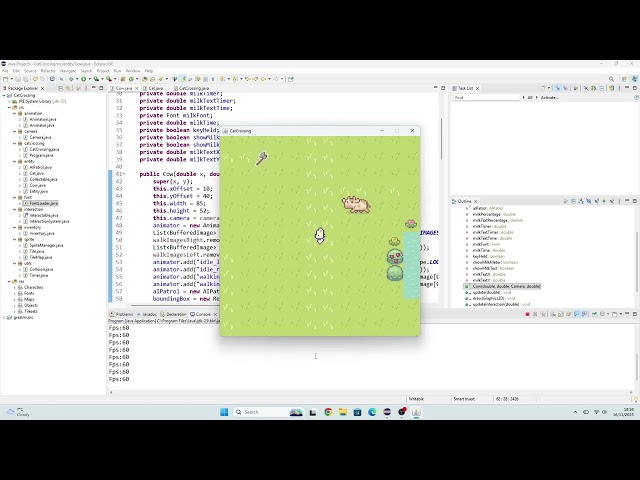640x480 pixels.
Task: Expand the JRE System Library node
Action: (9, 101)
